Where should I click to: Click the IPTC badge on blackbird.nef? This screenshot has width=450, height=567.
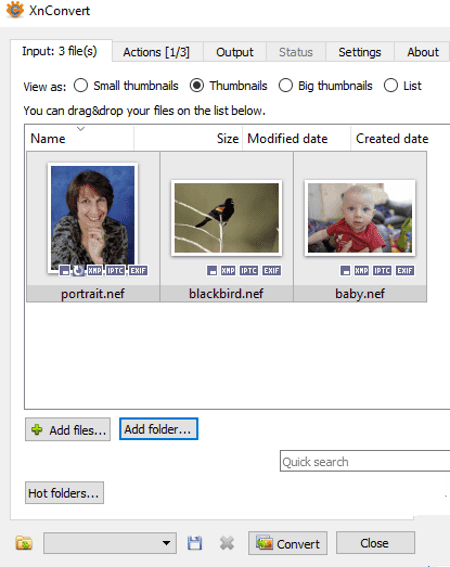click(x=249, y=270)
